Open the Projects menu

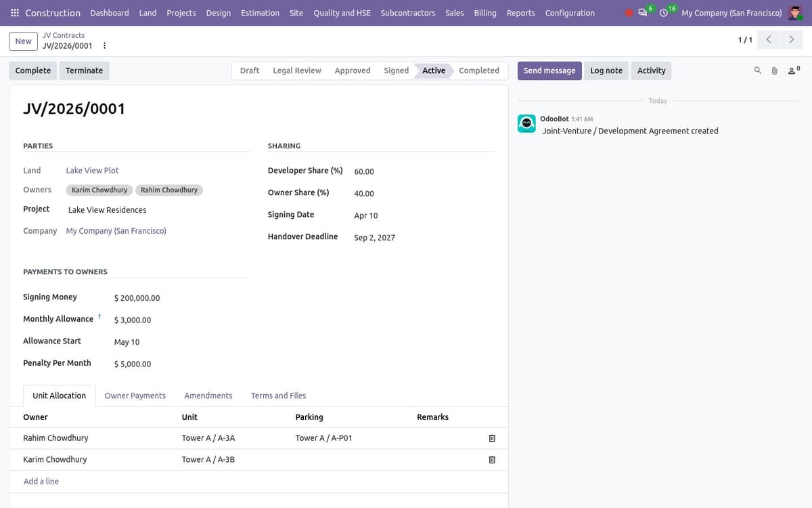click(x=181, y=13)
